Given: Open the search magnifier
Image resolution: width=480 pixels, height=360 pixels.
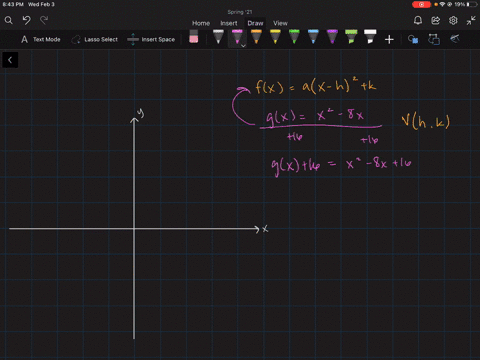Looking at the screenshot, I should click(9, 21).
